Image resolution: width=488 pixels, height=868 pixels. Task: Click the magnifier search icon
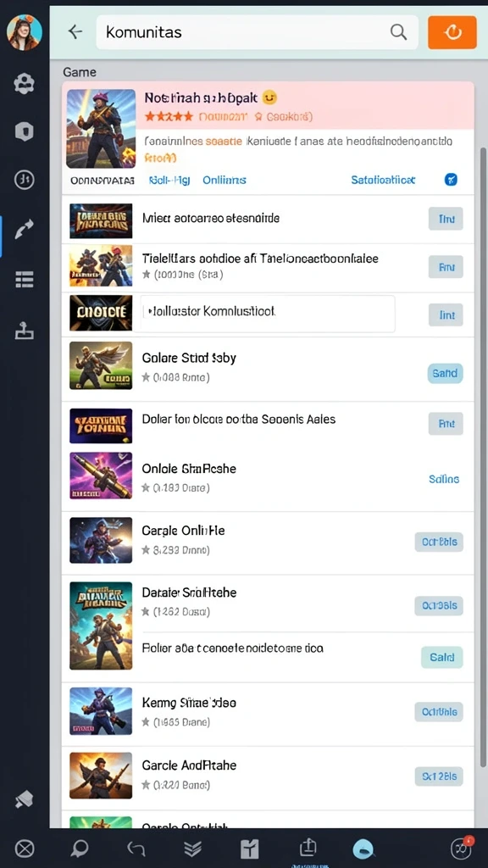[398, 32]
